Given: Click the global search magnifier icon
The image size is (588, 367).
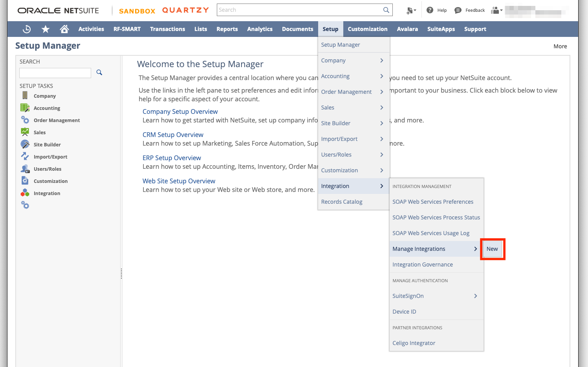Looking at the screenshot, I should click(x=387, y=10).
